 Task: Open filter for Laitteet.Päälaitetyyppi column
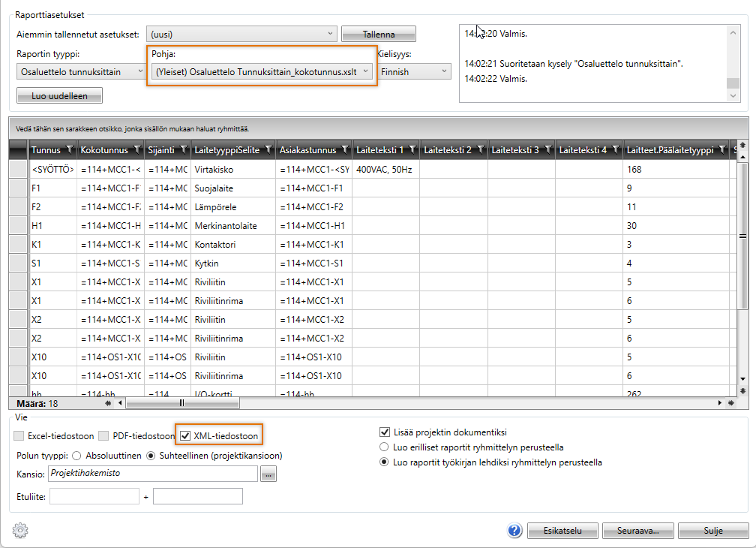point(721,150)
